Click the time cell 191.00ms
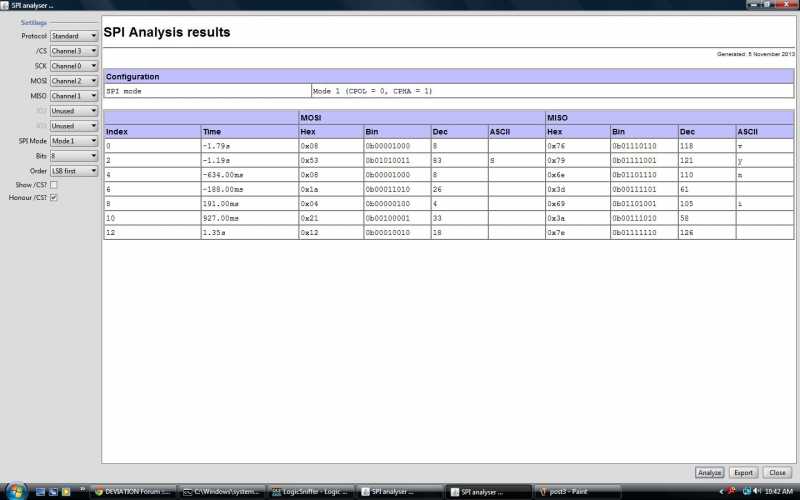 pos(249,204)
